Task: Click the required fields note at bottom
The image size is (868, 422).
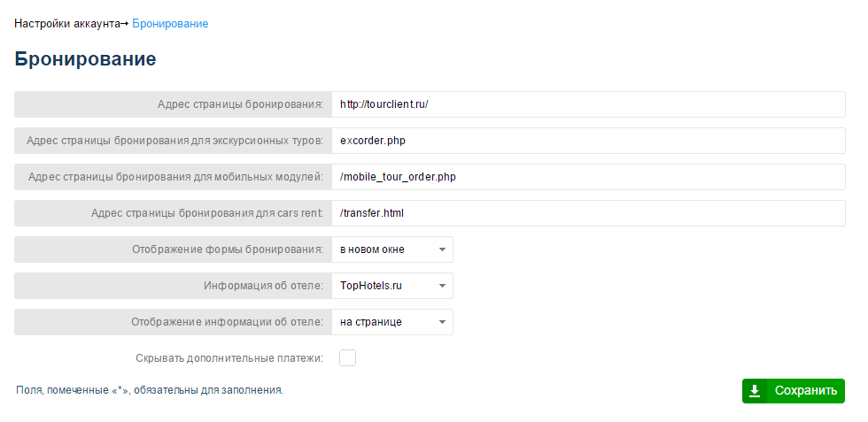Action: (x=150, y=390)
